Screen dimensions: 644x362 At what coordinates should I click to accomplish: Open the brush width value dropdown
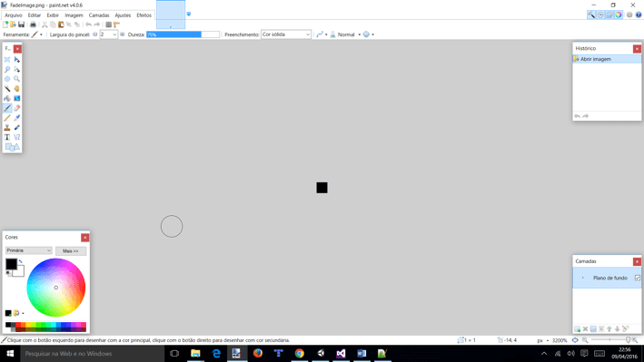pyautogui.click(x=114, y=34)
